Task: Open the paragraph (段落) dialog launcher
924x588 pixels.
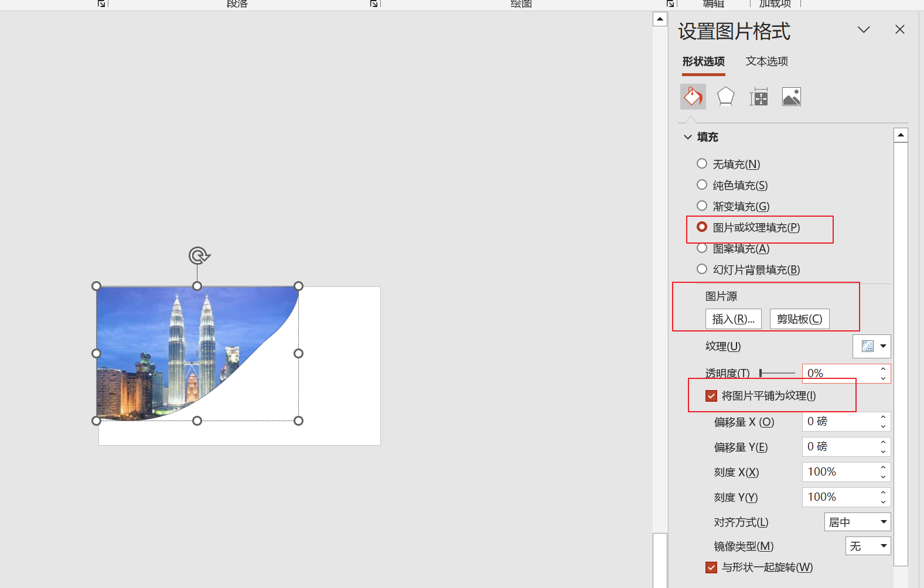Action: 374,4
